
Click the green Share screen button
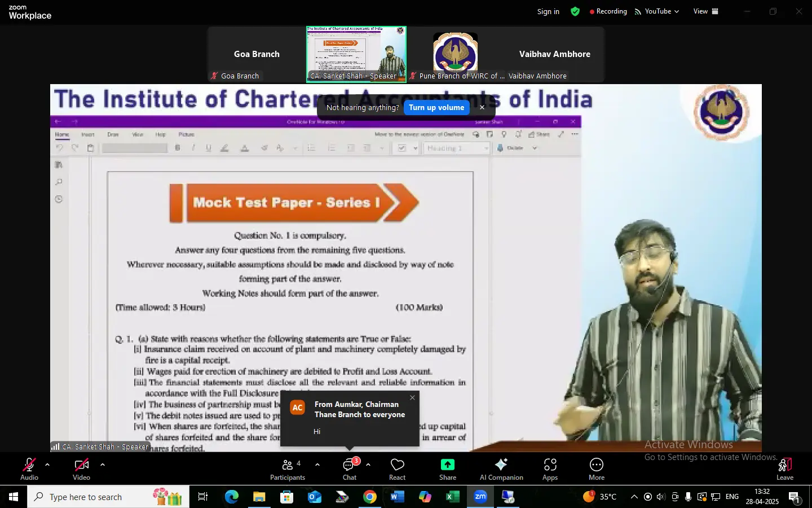pyautogui.click(x=447, y=469)
